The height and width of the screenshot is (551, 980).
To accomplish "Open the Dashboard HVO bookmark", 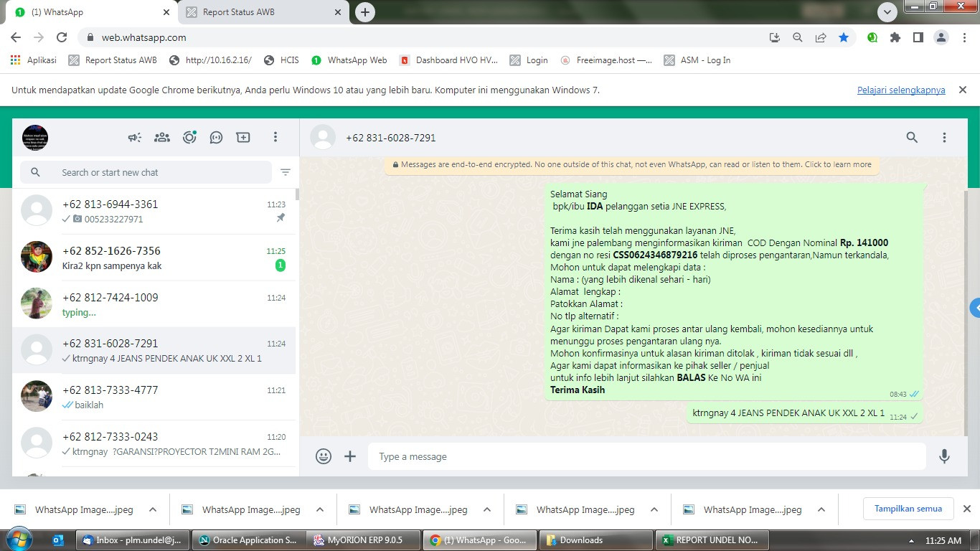I will [448, 60].
